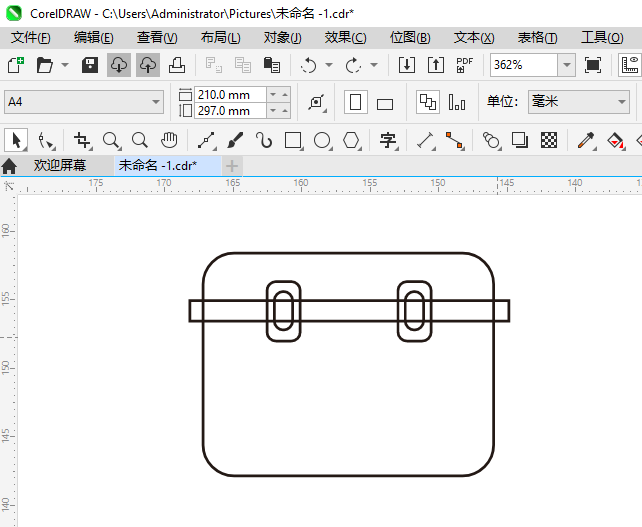This screenshot has width=642, height=527.
Task: Click the Import icon
Action: tap(407, 65)
